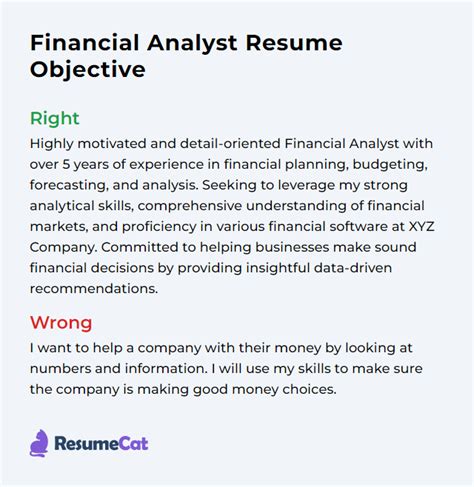
Task: Select the red Wrong heading
Action: pyautogui.click(x=61, y=322)
